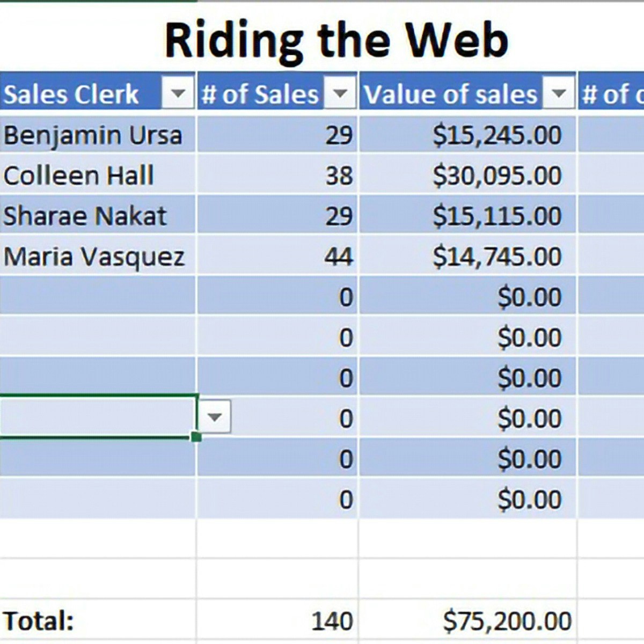Click the Value of sales header cell

tap(451, 94)
